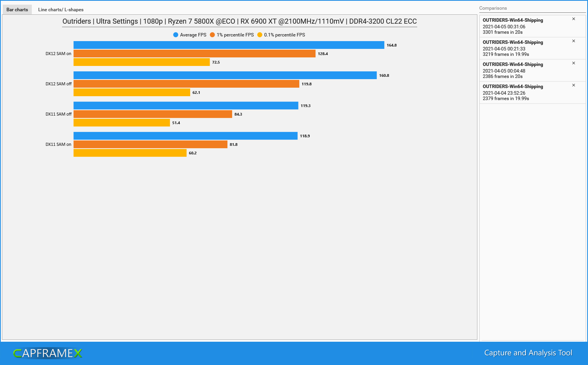Click the 72.5 yellow percentile bar
Image resolution: width=588 pixels, height=365 pixels.
tap(142, 62)
